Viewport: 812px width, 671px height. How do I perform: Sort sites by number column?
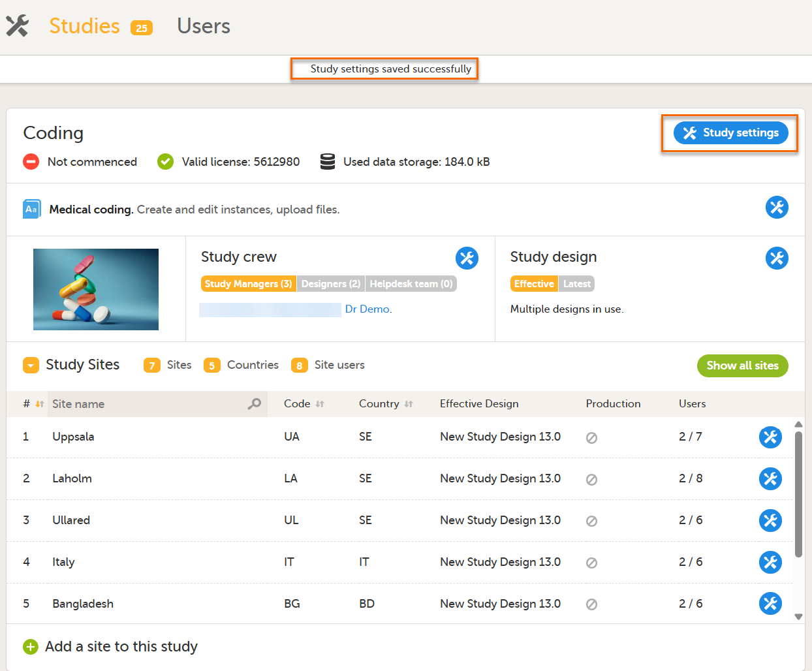(x=39, y=404)
